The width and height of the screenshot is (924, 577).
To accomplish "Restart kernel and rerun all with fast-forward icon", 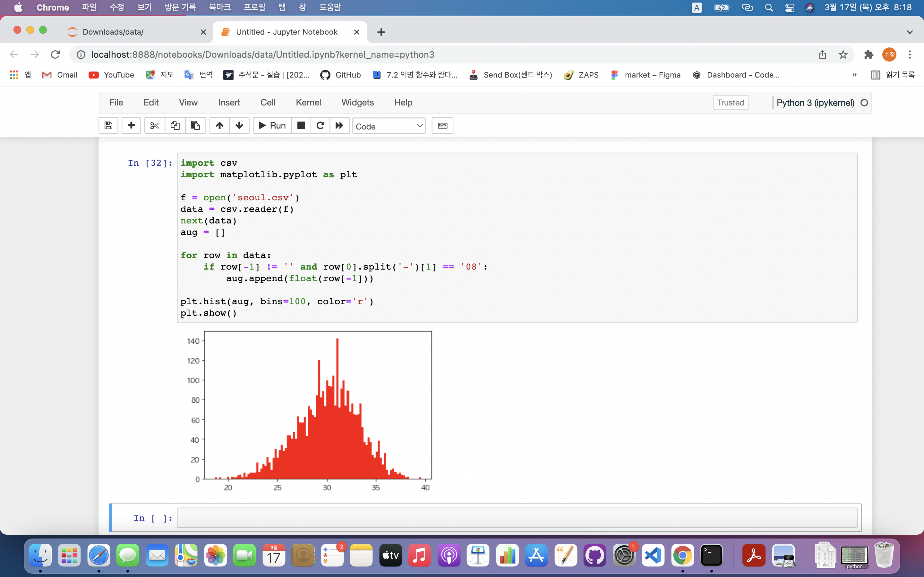I will coord(339,126).
